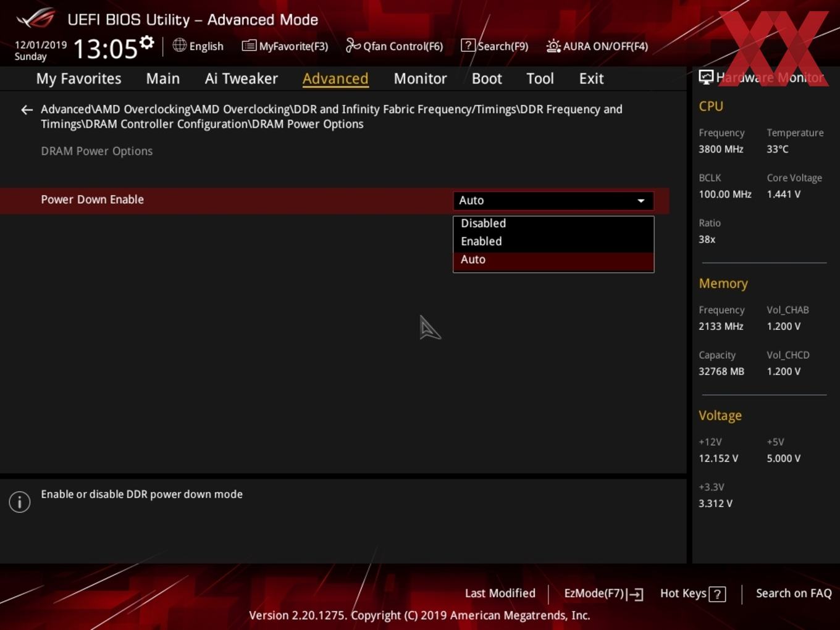Switch to the Tool tab
The width and height of the screenshot is (840, 630).
point(540,78)
